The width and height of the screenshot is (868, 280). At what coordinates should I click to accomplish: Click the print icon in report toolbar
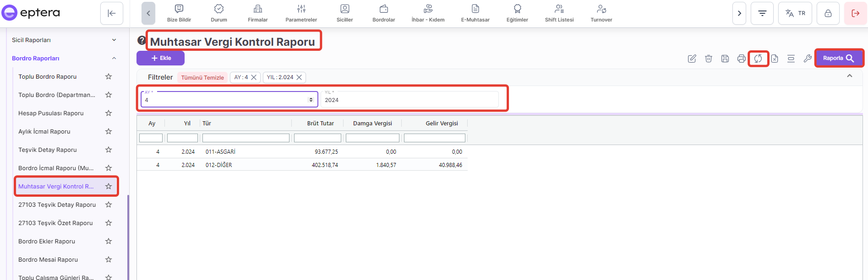pos(742,59)
